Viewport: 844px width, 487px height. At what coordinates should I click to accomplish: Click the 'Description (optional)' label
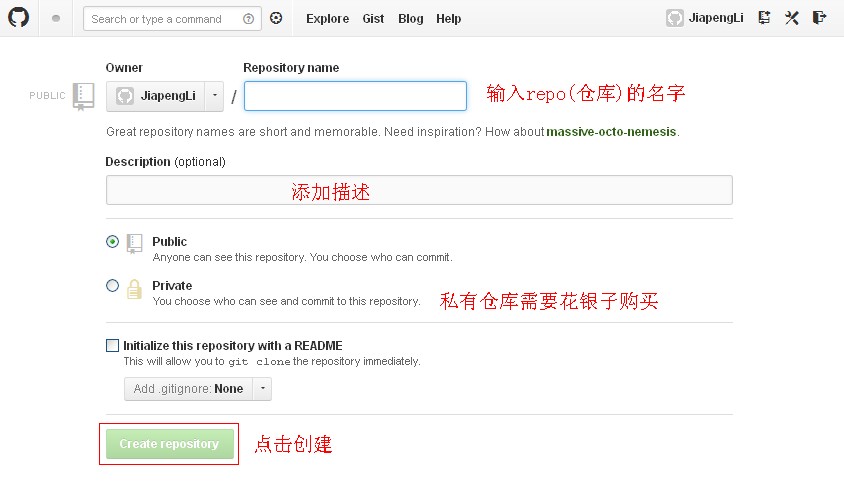pyautogui.click(x=165, y=162)
